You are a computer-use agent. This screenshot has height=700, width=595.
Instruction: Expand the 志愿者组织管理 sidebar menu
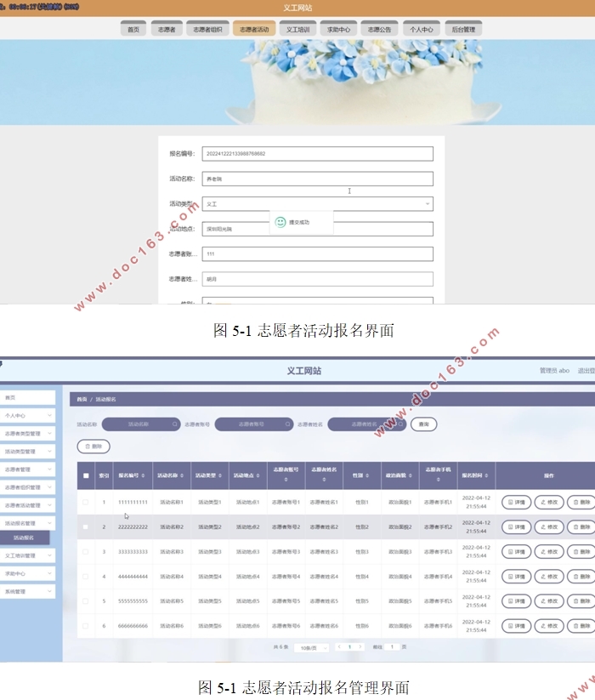[x=27, y=487]
